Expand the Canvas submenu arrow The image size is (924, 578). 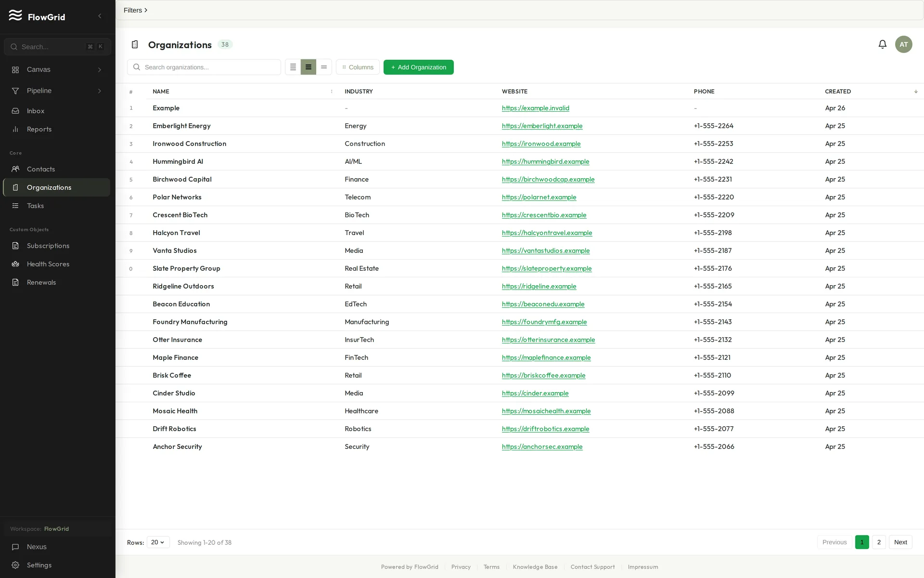tap(100, 70)
